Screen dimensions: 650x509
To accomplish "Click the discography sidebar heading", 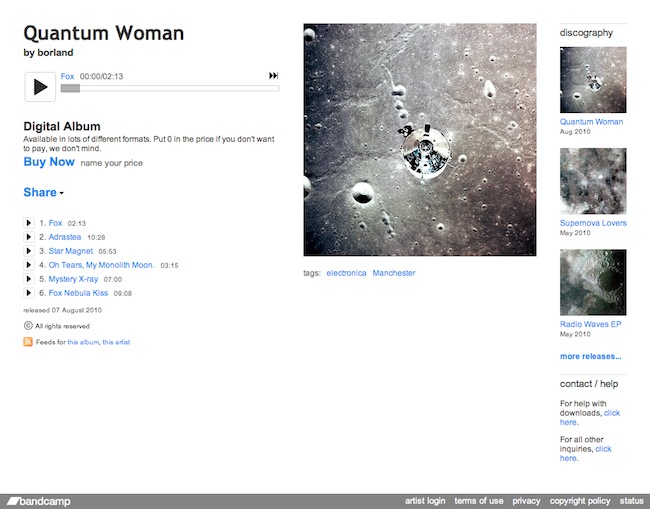I will [x=586, y=33].
